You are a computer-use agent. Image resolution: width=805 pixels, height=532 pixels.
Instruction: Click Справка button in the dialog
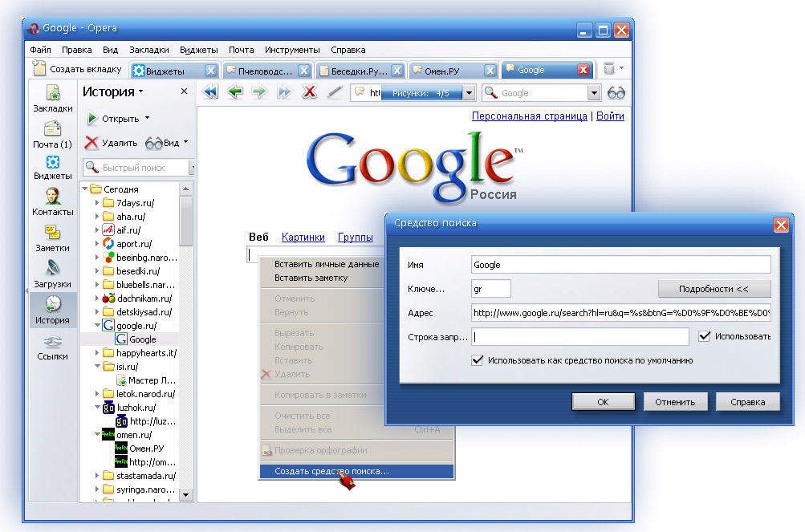click(747, 402)
